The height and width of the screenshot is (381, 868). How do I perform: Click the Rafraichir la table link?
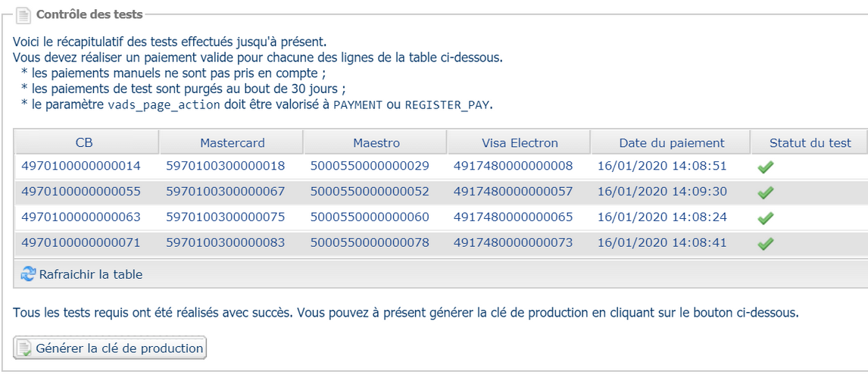point(90,274)
